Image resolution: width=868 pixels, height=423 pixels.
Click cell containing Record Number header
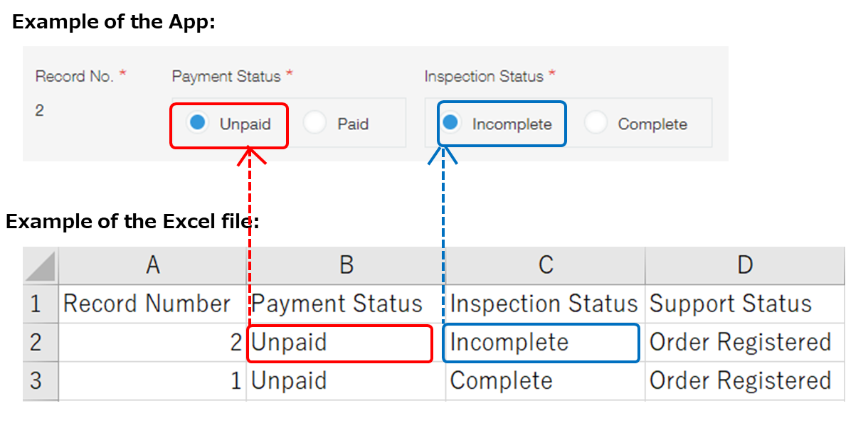coord(152,304)
